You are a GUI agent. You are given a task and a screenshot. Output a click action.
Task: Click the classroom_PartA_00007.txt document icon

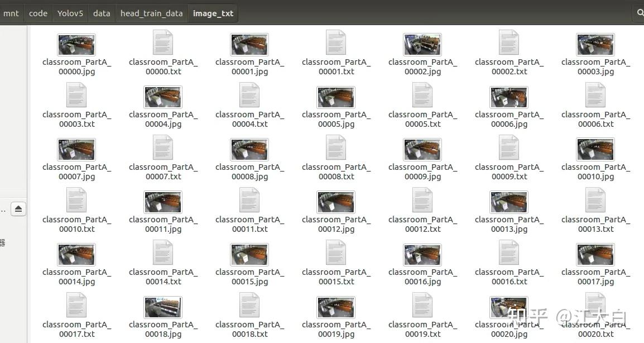tap(163, 147)
